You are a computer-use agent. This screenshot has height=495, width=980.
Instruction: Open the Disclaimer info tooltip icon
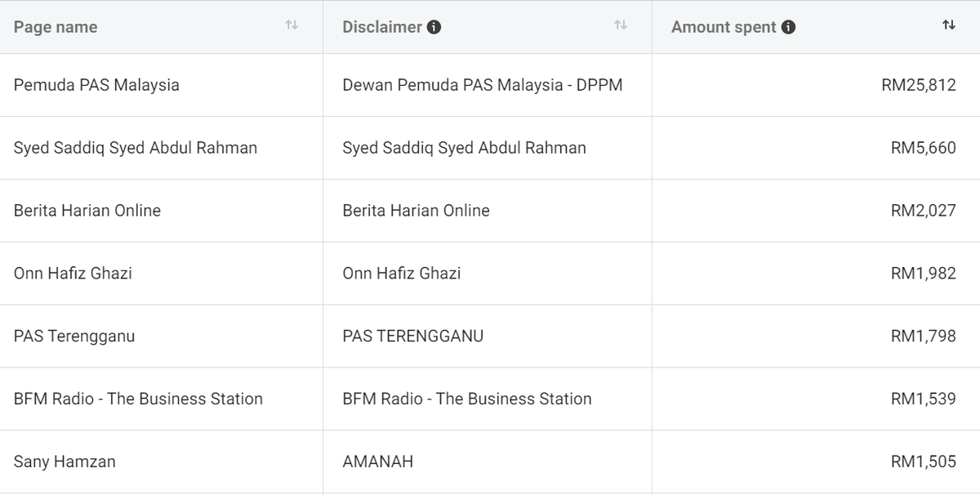pyautogui.click(x=434, y=27)
